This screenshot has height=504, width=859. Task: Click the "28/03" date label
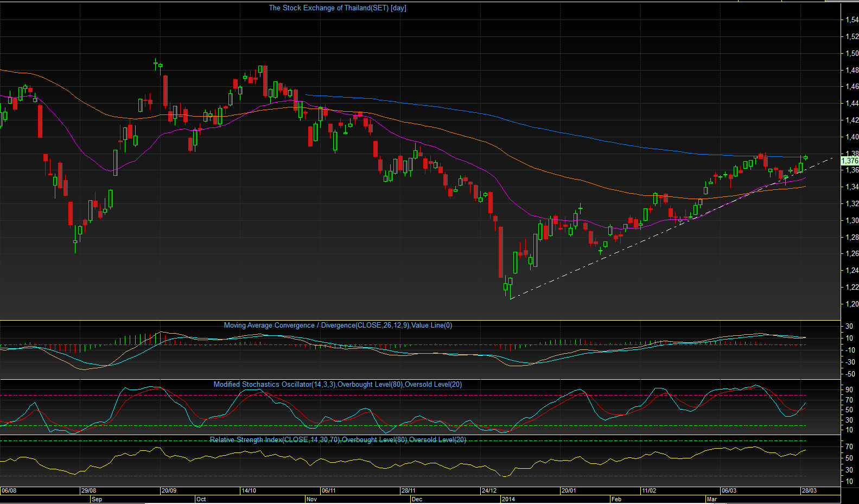[809, 490]
